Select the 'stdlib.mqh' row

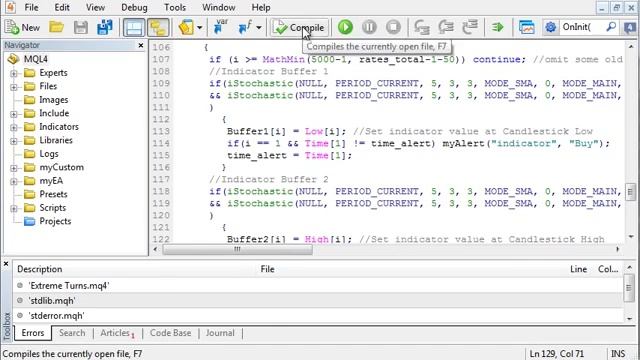click(318, 301)
